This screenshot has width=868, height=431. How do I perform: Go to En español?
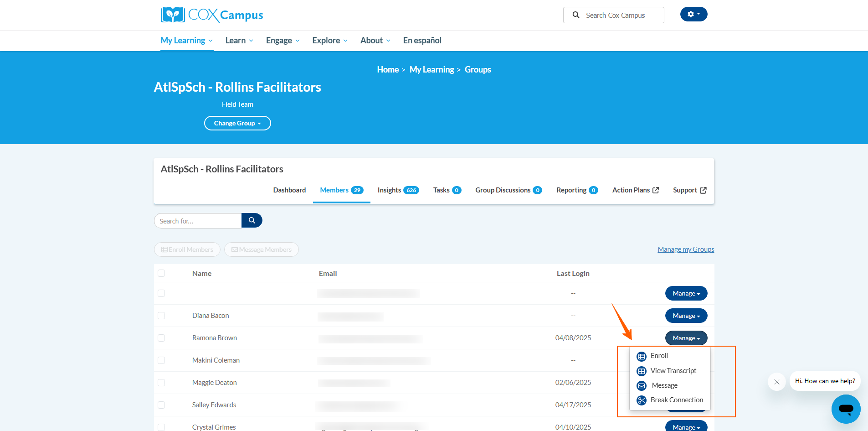tap(422, 41)
